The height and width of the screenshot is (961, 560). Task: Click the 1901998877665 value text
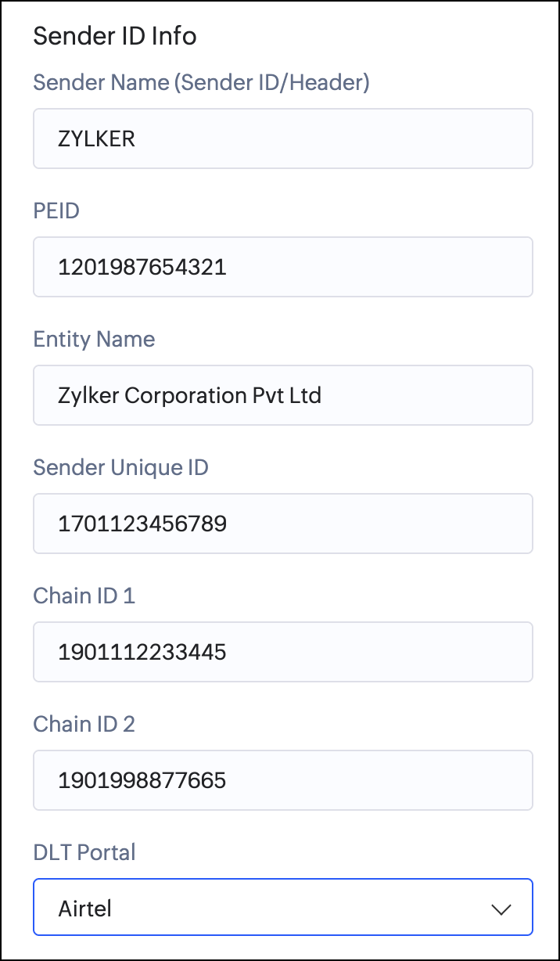pos(142,780)
